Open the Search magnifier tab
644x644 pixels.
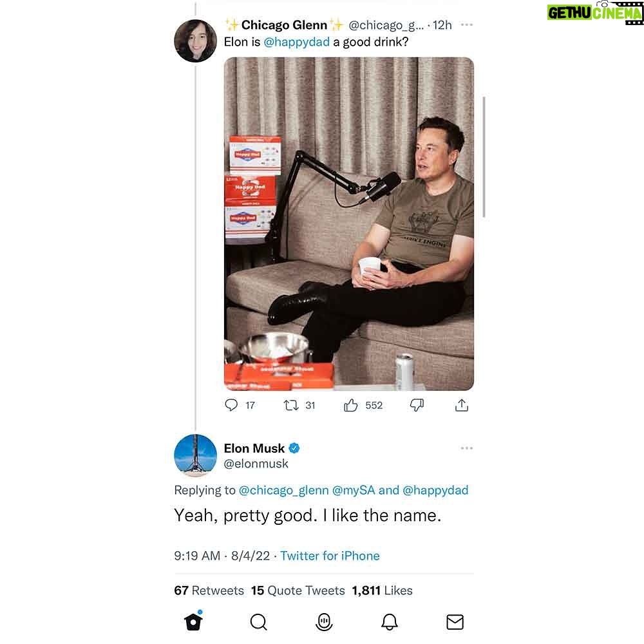258,622
